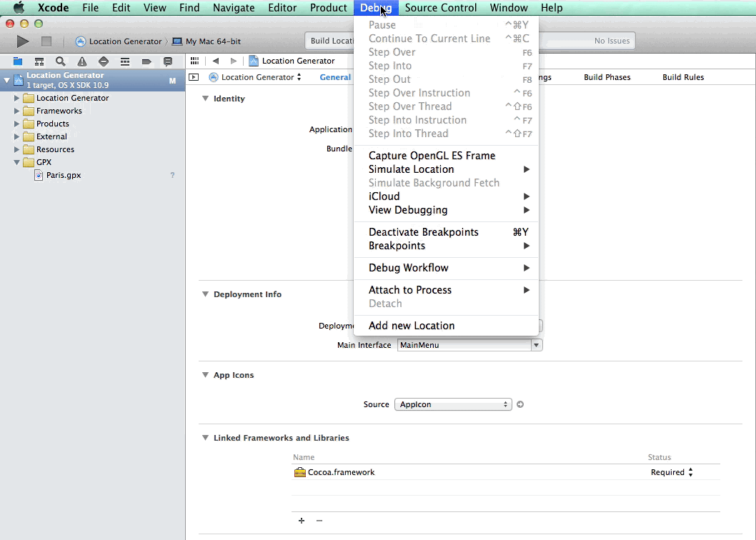Open the Breakpoint navigator icon
The height and width of the screenshot is (540, 756).
[146, 61]
